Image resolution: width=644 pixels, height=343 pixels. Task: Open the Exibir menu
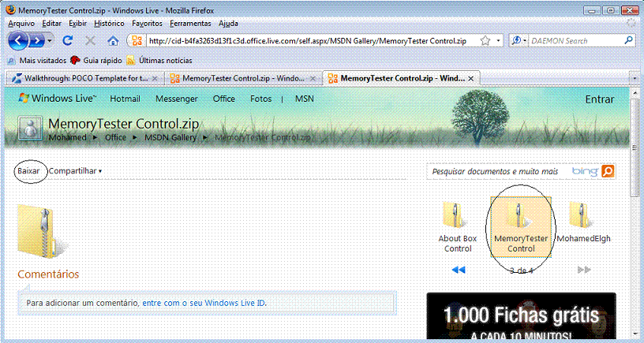[77, 24]
